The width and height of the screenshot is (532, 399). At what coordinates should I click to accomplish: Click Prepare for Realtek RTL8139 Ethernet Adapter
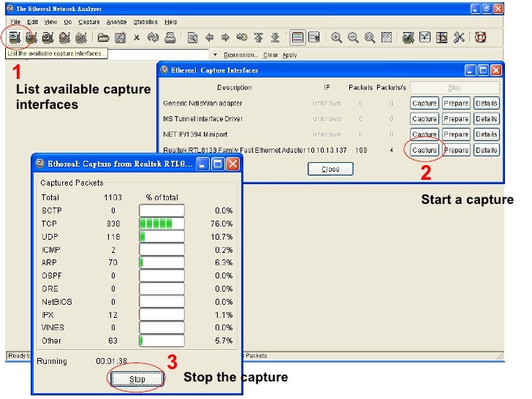pyautogui.click(x=456, y=150)
